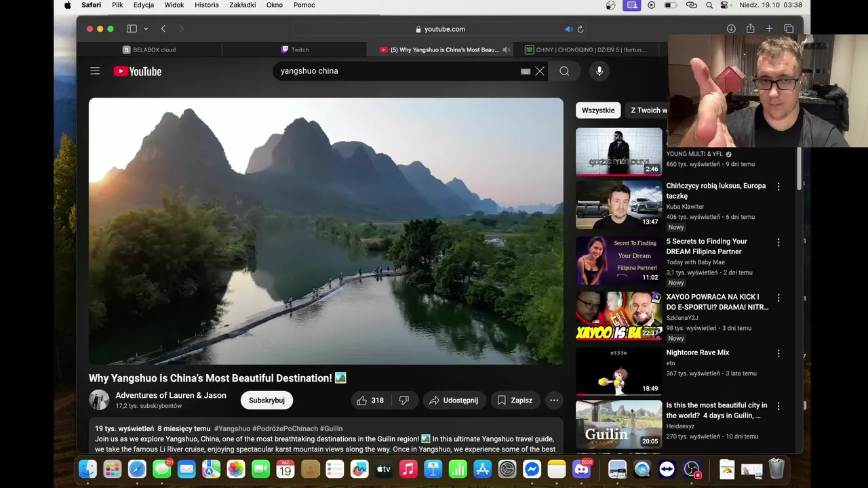Image resolution: width=868 pixels, height=488 pixels.
Task: Open the Trash in the Dock
Action: 776,468
